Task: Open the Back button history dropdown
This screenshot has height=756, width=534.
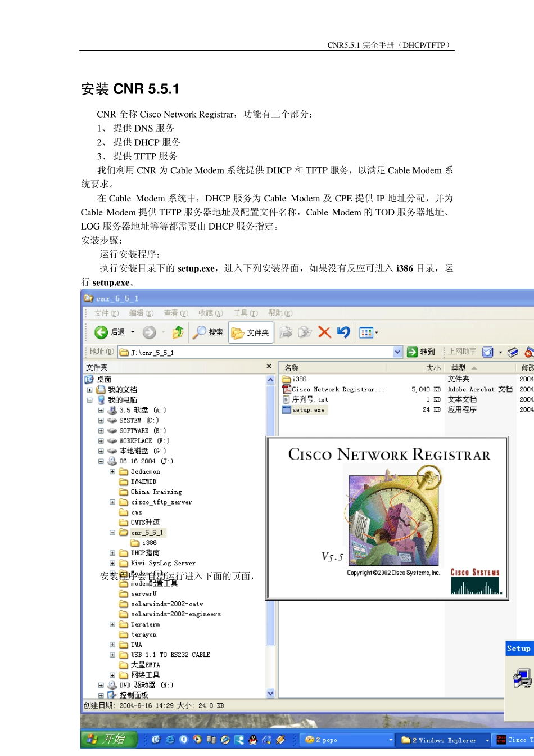Action: 133,332
